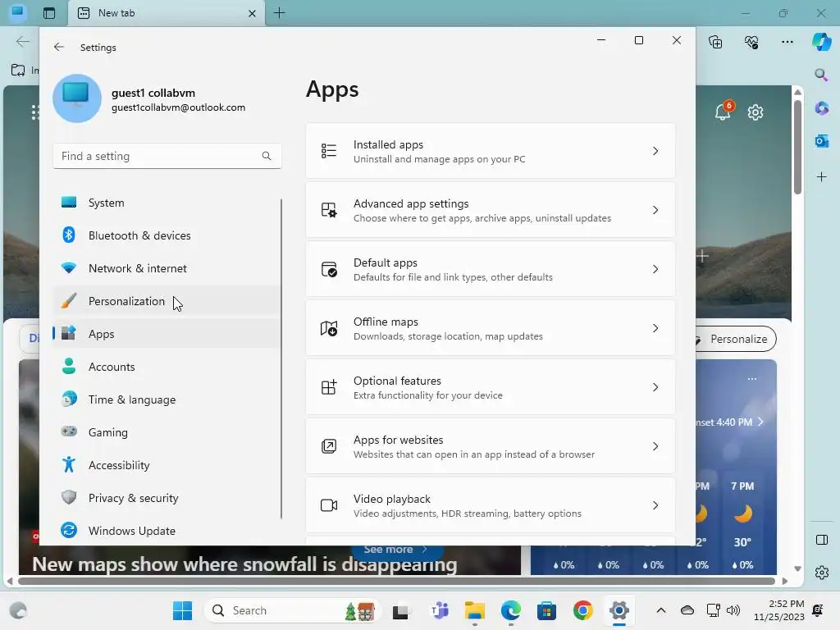Open Time & language settings

167,399
